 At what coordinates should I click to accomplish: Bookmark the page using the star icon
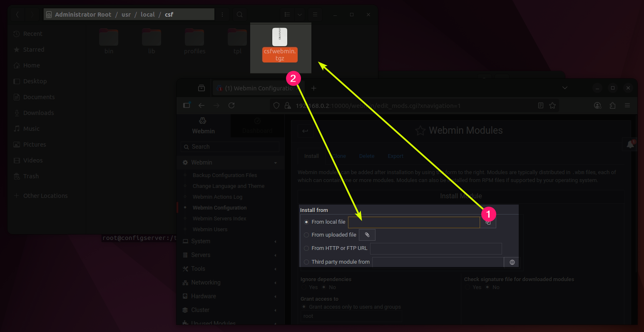[x=552, y=105]
